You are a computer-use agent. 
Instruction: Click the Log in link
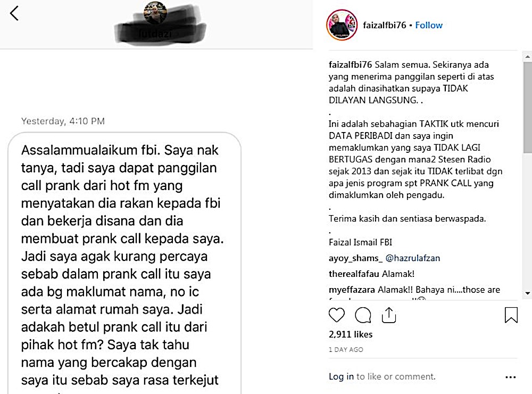341,376
